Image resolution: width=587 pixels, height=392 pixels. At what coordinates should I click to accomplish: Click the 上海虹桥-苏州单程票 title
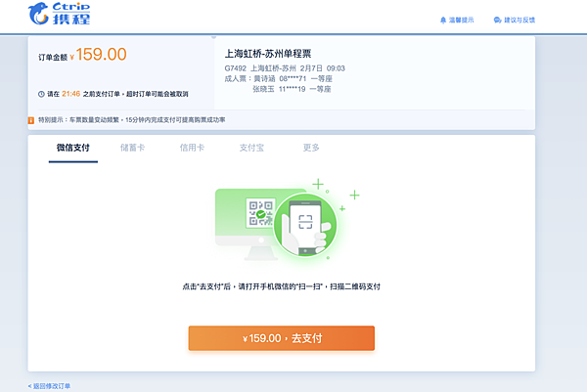268,54
